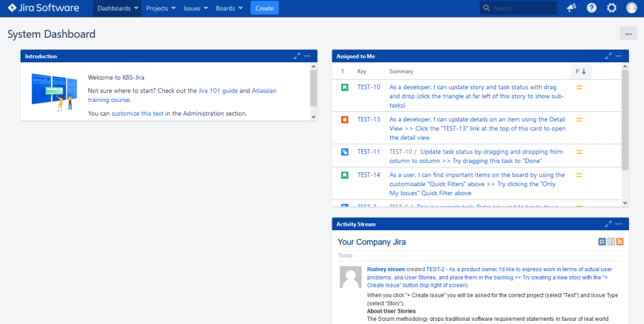This screenshot has height=324, width=644.
Task: Open the Administration gear icon
Action: [611, 8]
